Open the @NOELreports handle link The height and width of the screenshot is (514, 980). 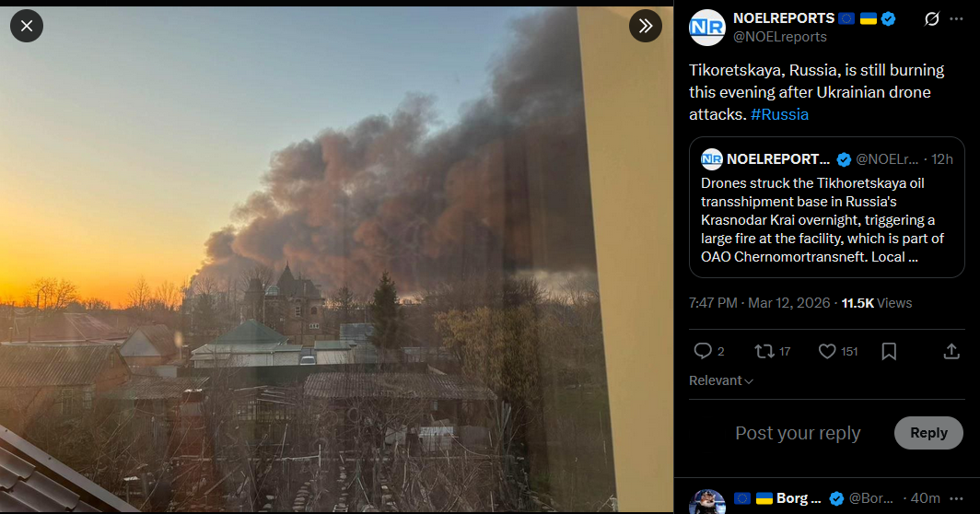[x=779, y=37]
